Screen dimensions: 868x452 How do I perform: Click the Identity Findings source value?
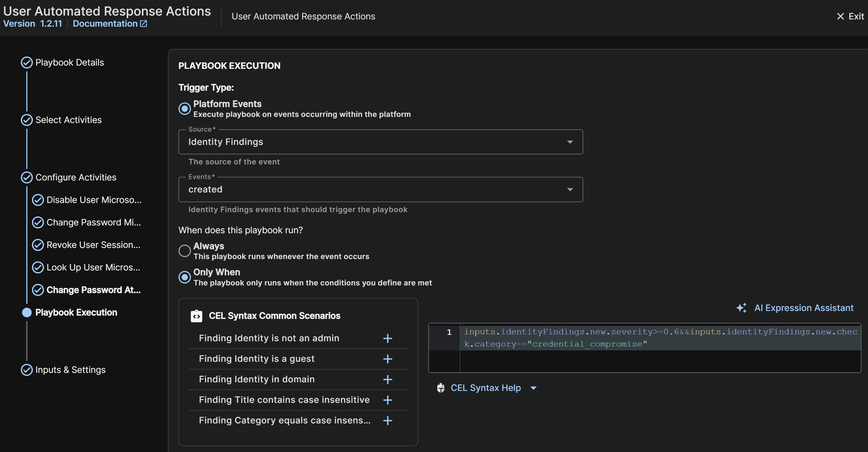(226, 142)
